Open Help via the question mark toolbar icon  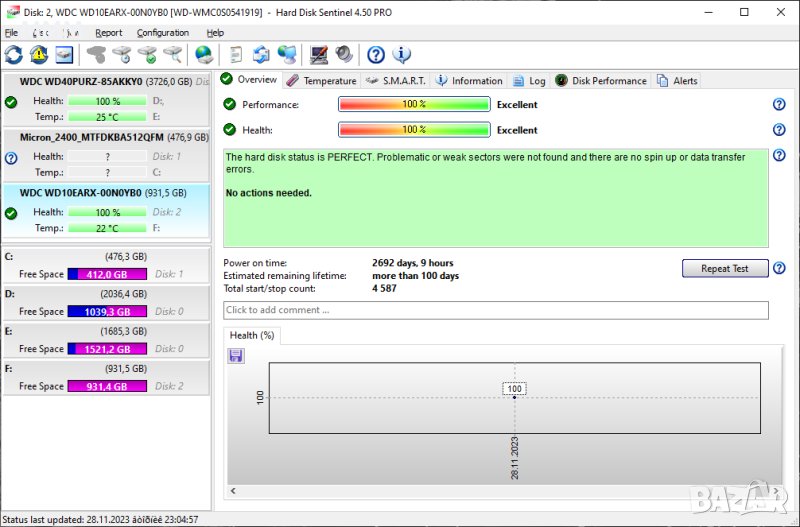click(376, 55)
